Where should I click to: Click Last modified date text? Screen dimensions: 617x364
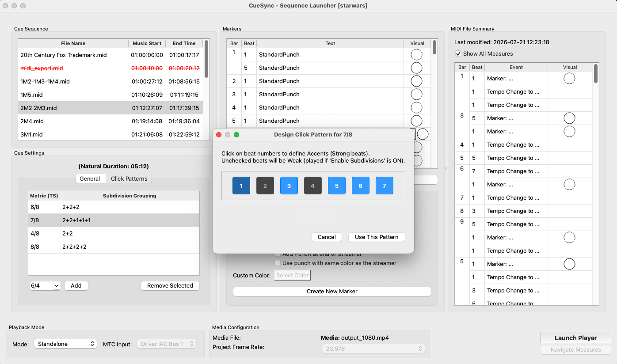502,42
